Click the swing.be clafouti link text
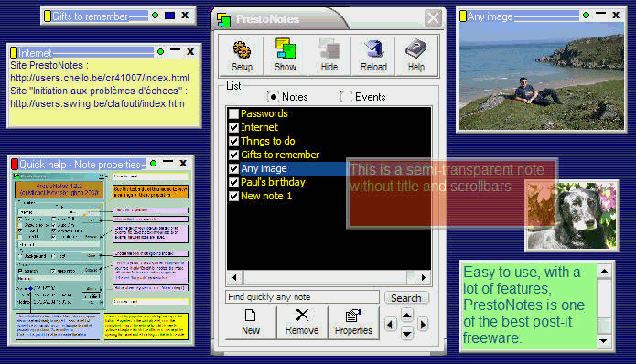Screen dimensions: 636x364 (x=97, y=103)
